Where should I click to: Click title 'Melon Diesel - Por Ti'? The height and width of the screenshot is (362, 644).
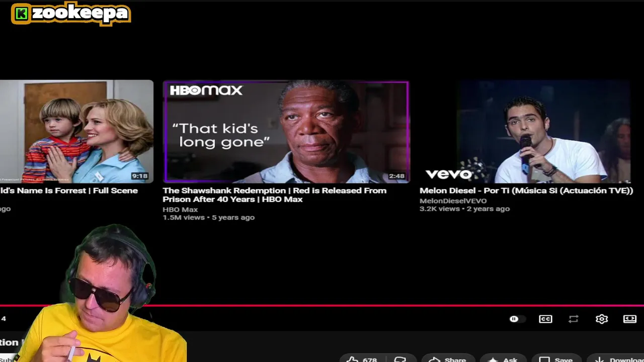tap(526, 191)
